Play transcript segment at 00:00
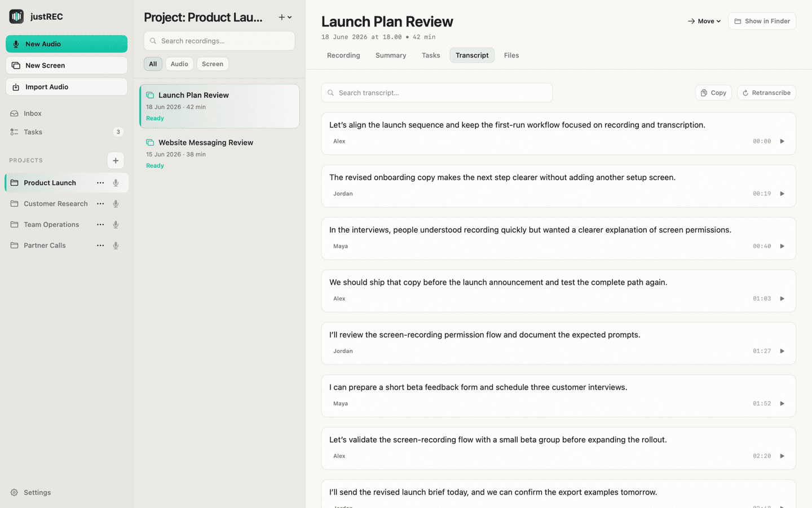This screenshot has height=508, width=812. point(782,141)
